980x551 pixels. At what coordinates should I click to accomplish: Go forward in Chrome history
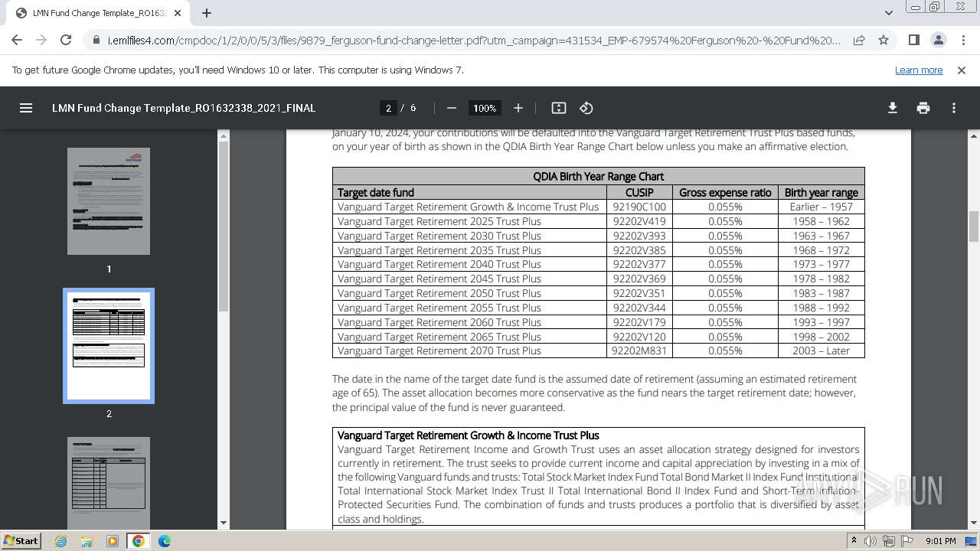tap(41, 40)
